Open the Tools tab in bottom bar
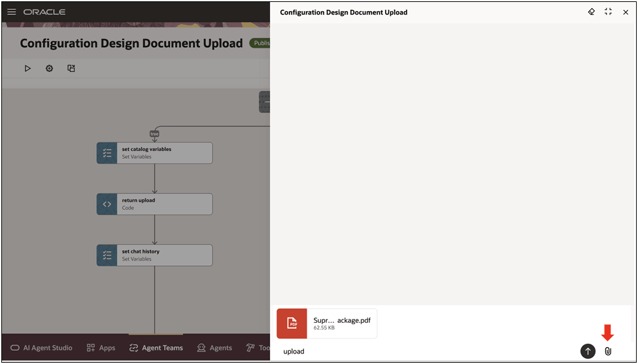Screen dimensions: 638x364 [x=258, y=348]
